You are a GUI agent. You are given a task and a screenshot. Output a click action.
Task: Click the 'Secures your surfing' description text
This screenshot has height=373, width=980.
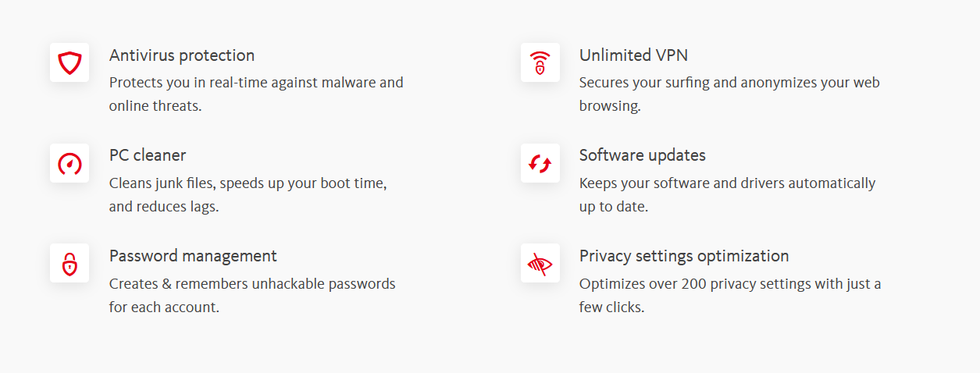point(729,83)
